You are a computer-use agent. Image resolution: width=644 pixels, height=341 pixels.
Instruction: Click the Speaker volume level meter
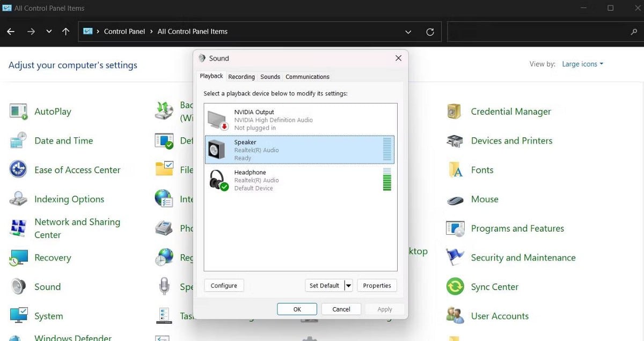[387, 150]
